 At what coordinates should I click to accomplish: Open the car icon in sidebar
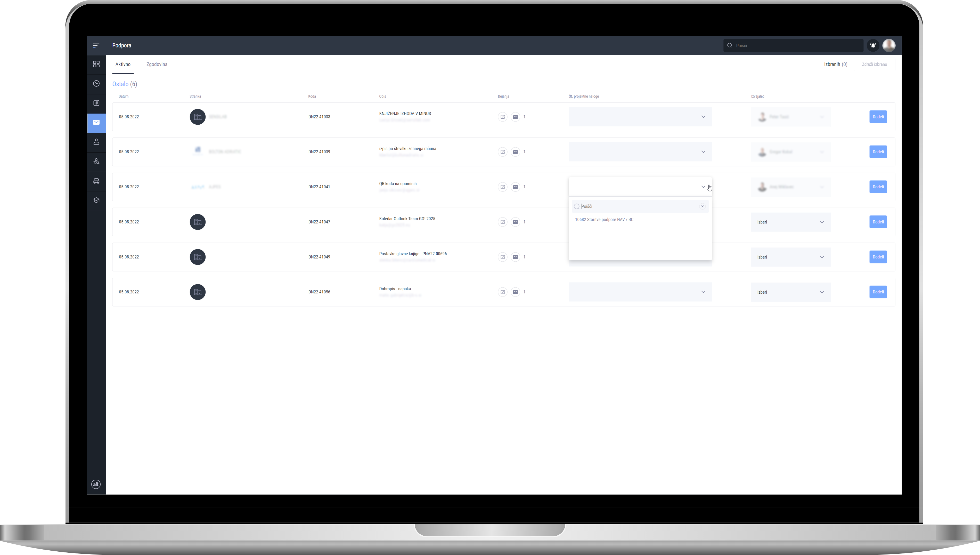[x=96, y=181]
